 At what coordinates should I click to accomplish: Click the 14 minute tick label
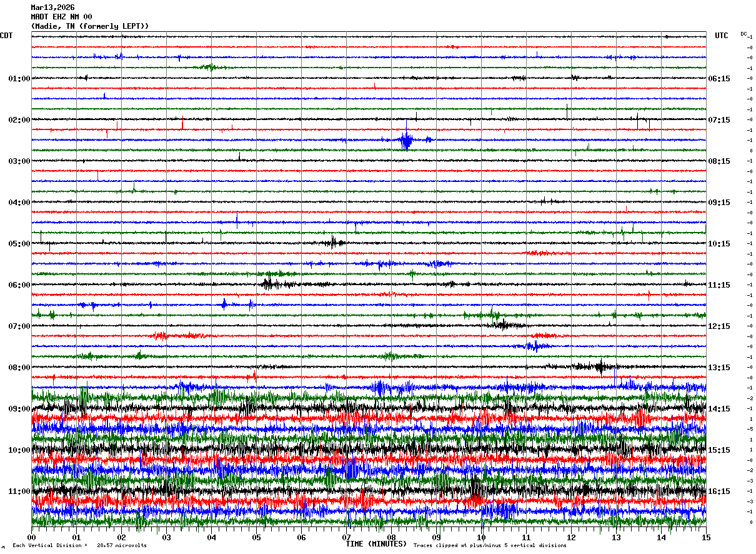coord(661,537)
